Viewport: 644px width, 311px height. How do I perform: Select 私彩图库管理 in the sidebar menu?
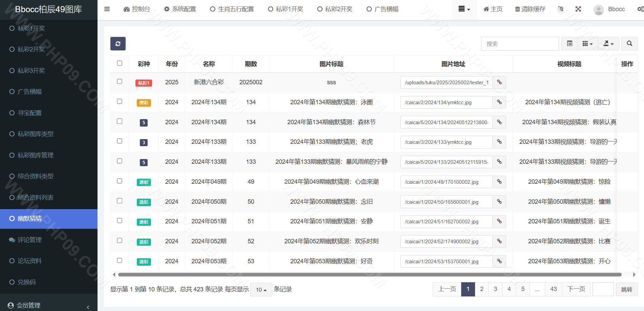coord(36,155)
